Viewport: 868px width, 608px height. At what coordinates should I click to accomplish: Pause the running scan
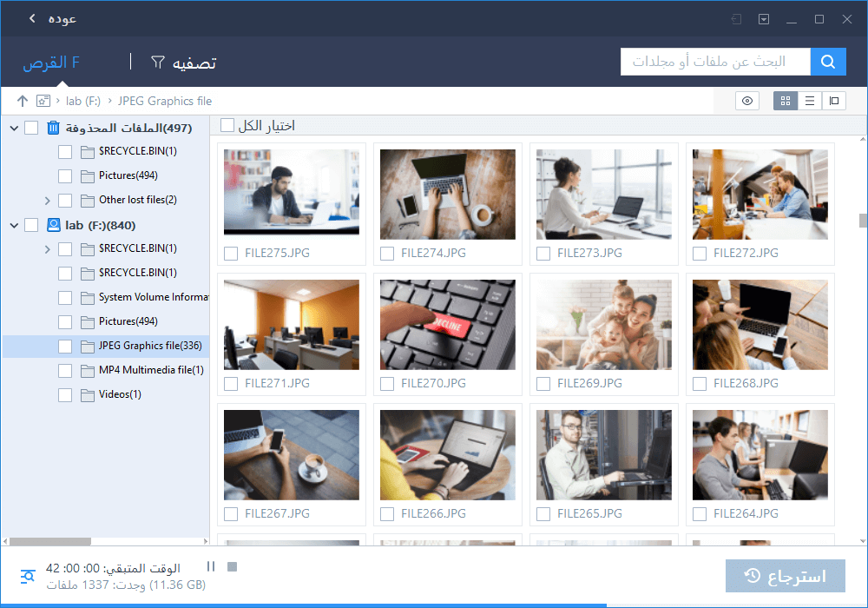coord(211,567)
